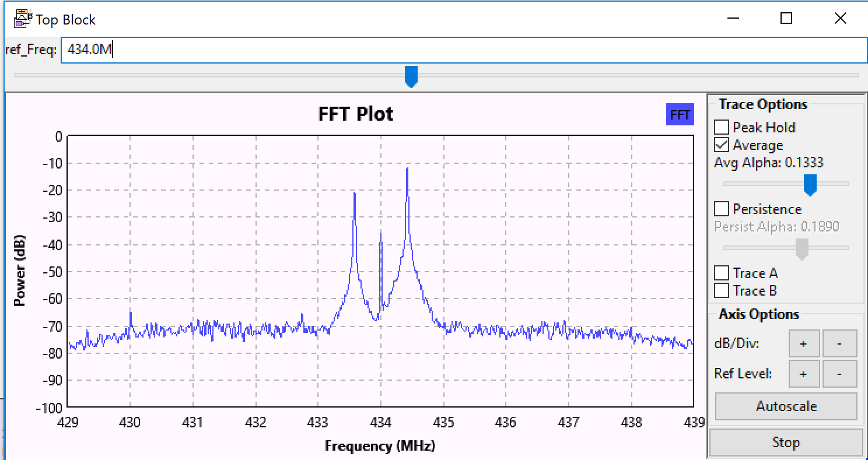Uncheck the Average option

click(722, 145)
